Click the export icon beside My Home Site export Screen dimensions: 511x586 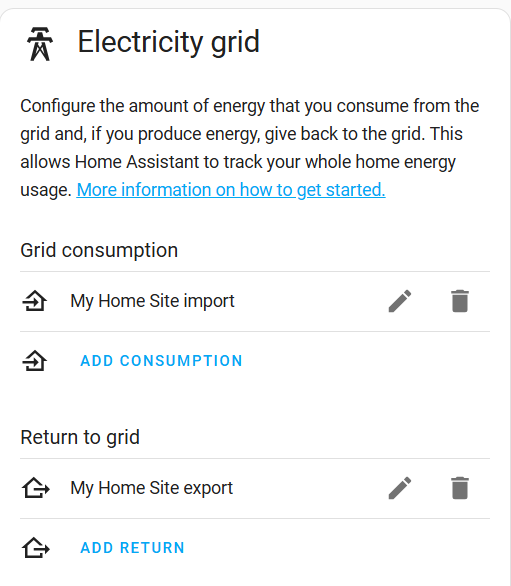tap(36, 488)
